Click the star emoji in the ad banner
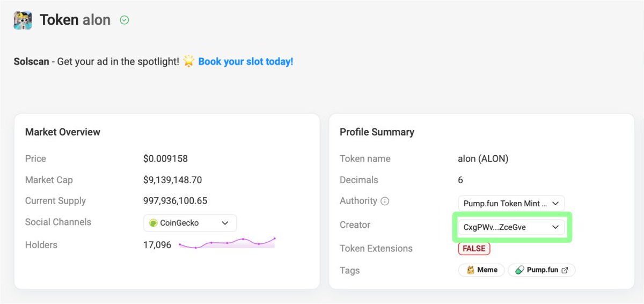Screen dimensions: 644x304 pos(188,61)
